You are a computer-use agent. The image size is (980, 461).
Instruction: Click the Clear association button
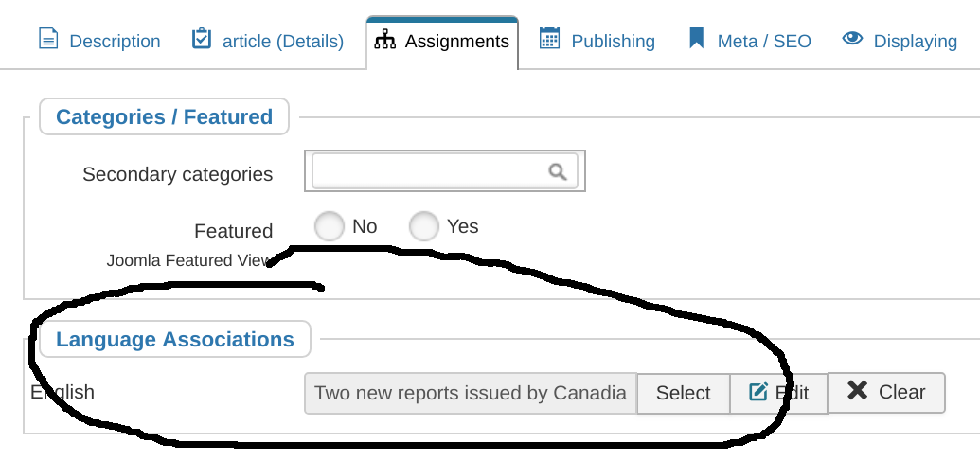886,392
